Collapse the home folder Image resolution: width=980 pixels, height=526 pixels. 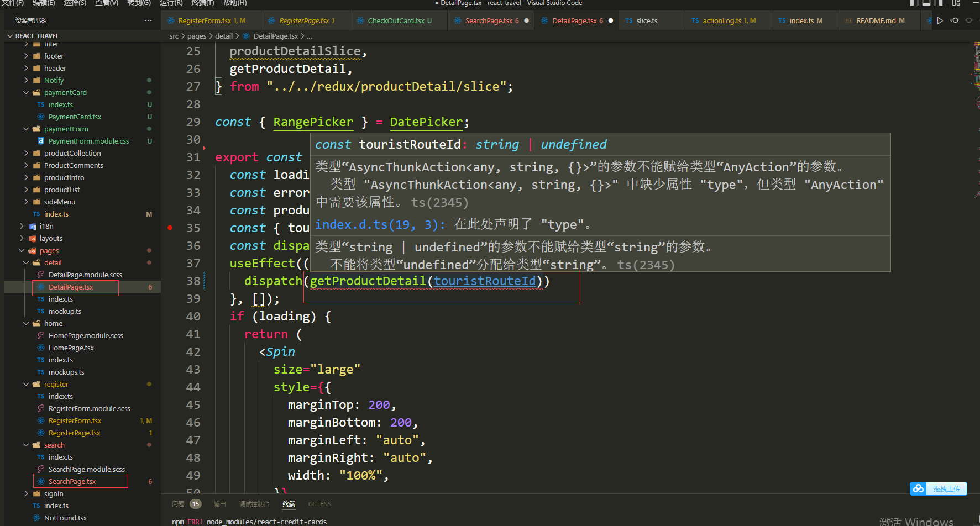[26, 323]
